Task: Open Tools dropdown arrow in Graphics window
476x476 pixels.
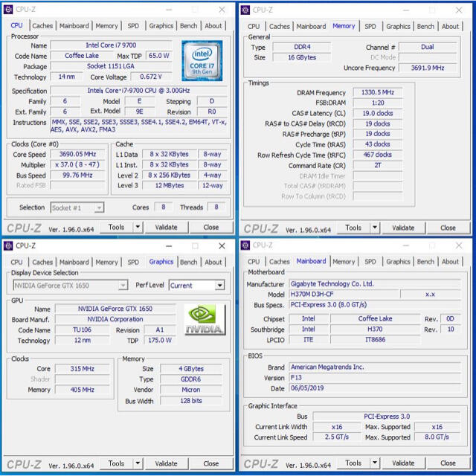Action: [x=138, y=463]
